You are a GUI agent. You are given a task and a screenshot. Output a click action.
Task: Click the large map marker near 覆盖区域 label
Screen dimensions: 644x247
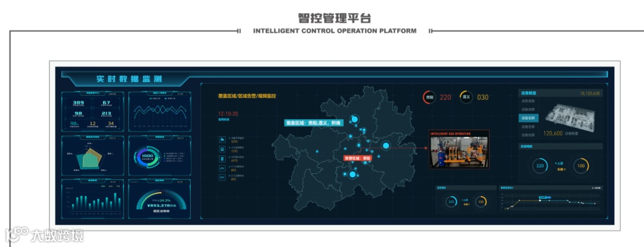coord(354,119)
